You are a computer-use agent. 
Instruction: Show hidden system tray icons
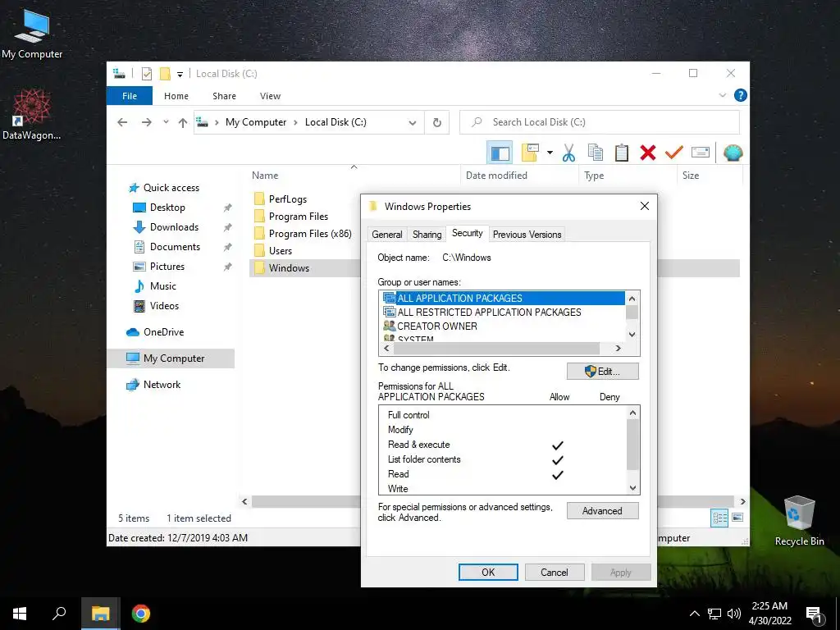[694, 614]
